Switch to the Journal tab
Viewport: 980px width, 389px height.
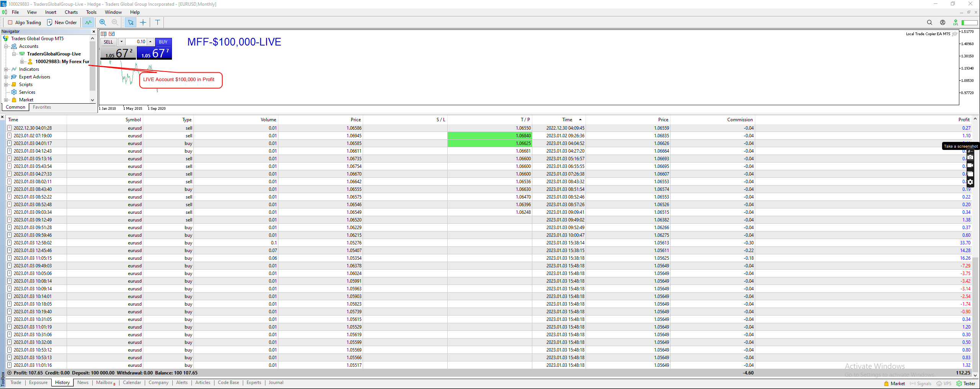(276, 382)
